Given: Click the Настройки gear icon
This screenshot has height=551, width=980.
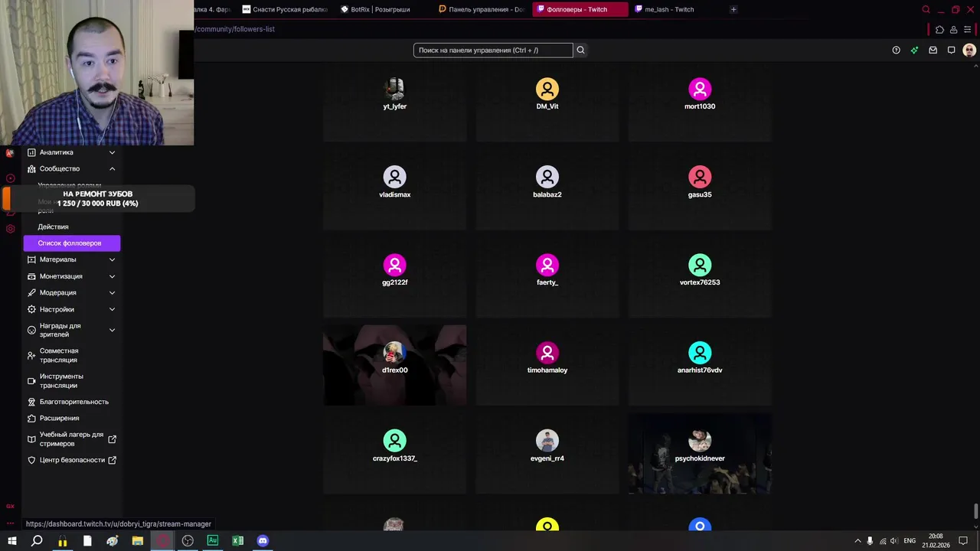Looking at the screenshot, I should 31,309.
